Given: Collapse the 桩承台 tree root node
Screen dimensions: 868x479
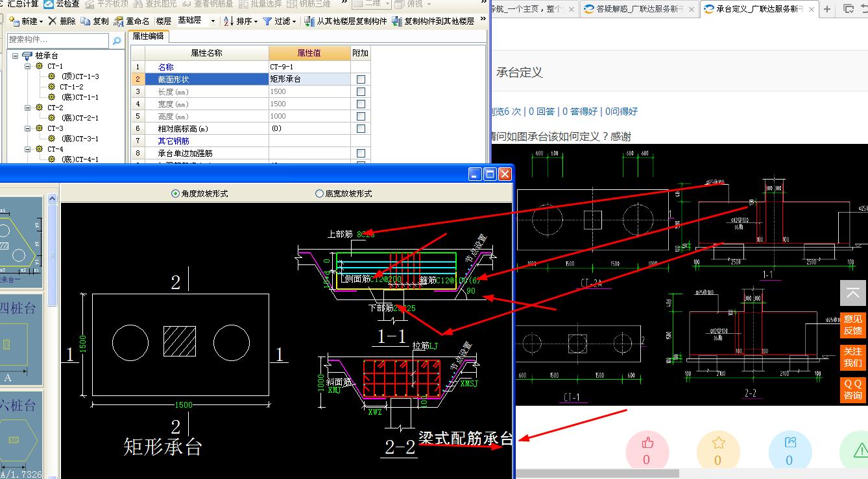Looking at the screenshot, I should 15,56.
